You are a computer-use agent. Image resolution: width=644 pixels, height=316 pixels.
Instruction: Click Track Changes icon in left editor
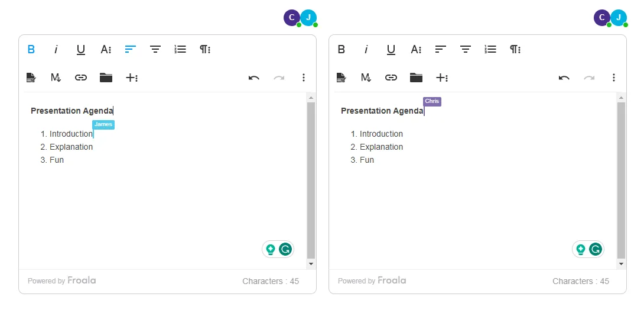[x=31, y=78]
